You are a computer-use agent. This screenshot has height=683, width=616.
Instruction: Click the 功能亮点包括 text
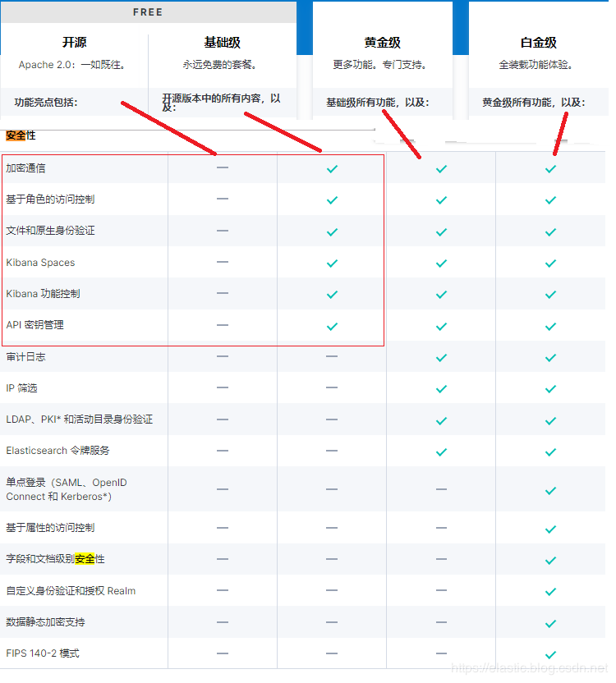click(x=46, y=103)
